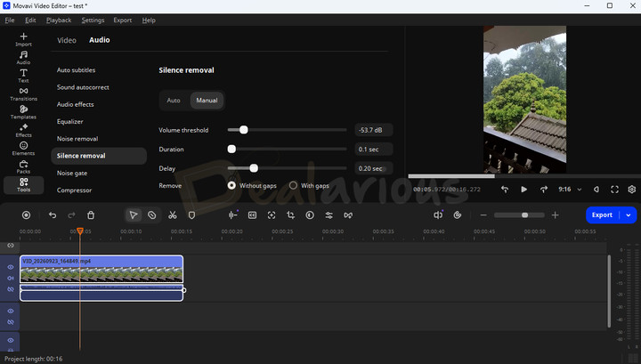
Task: Select Noise removal in the tools list
Action: [77, 139]
